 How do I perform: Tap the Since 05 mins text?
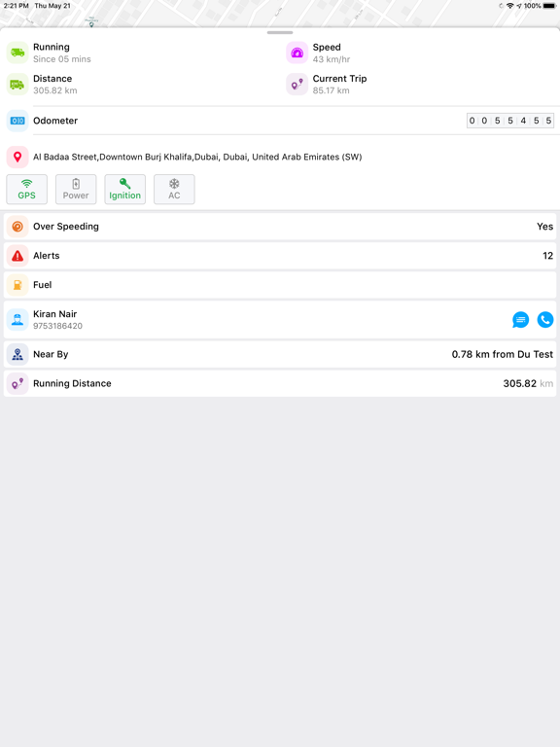click(x=62, y=59)
